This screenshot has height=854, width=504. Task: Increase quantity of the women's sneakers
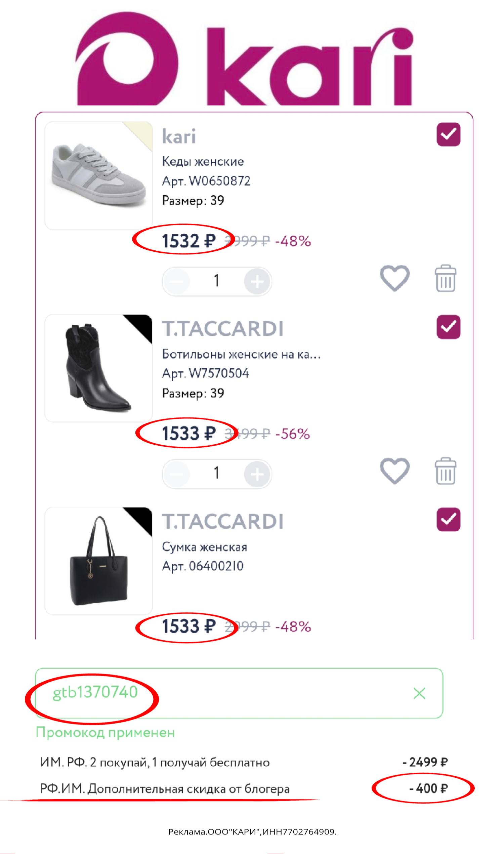click(x=257, y=281)
